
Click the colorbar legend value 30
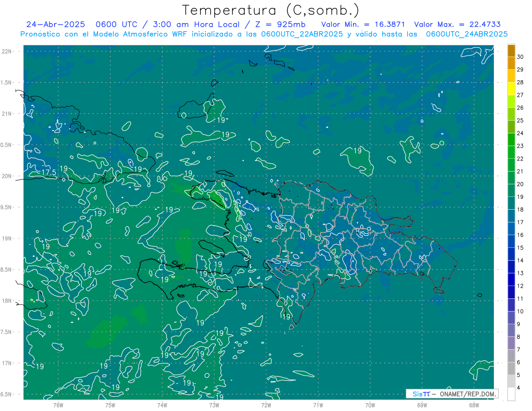tap(520, 57)
